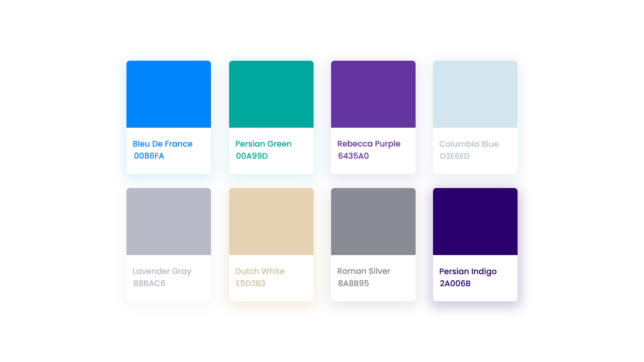The height and width of the screenshot is (362, 644).
Task: Click the 'Columbia Blue' name label
Action: [x=469, y=144]
